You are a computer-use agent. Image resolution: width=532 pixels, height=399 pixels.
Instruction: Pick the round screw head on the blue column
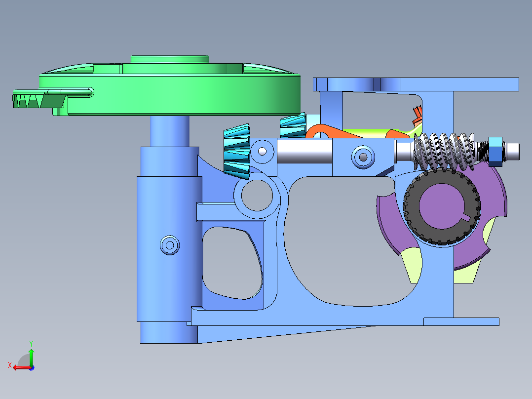click(170, 245)
